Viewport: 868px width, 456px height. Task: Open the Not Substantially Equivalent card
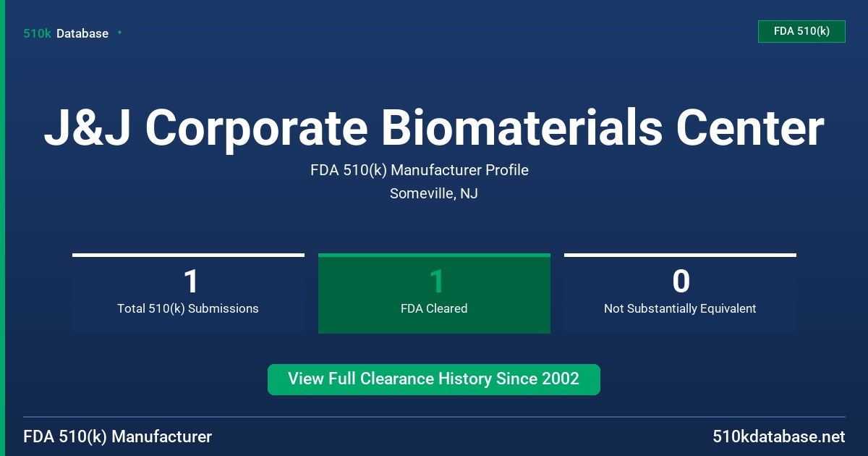680,293
